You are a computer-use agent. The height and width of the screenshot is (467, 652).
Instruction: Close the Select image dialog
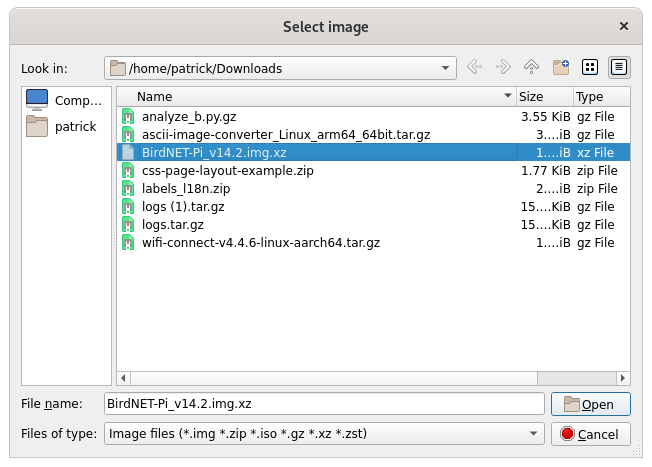click(x=624, y=26)
